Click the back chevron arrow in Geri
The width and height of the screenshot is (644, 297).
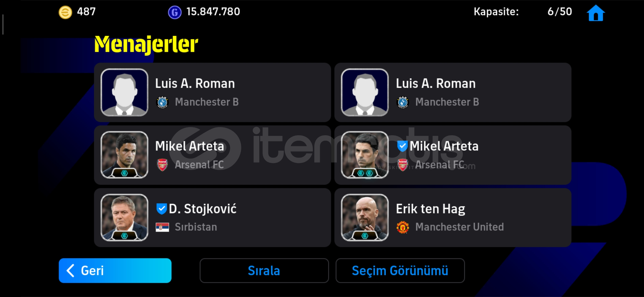click(70, 271)
